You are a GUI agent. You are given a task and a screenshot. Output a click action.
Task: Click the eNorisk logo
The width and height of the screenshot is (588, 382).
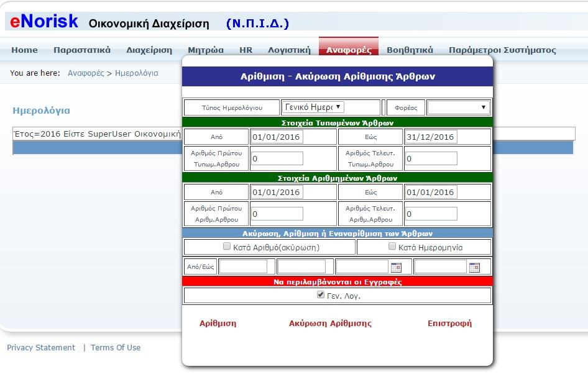[44, 21]
